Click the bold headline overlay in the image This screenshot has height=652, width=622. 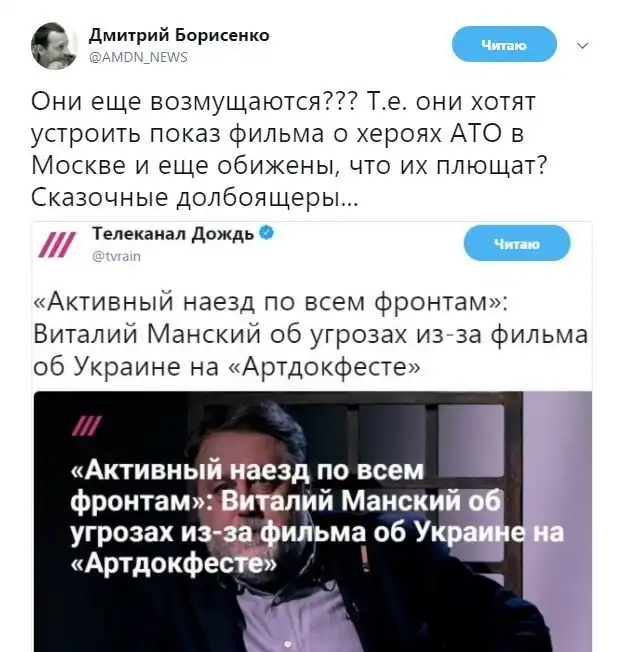click(x=317, y=517)
